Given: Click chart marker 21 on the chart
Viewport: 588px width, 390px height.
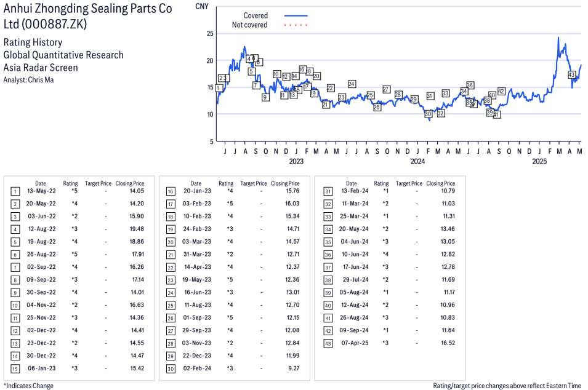Looking at the screenshot, I should (326, 105).
